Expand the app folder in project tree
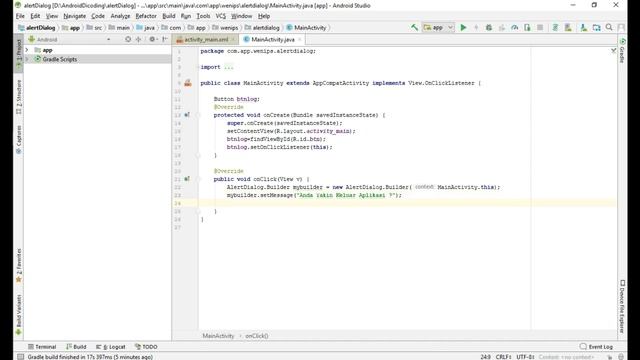Screen dimensions: 640x360 pyautogui.click(x=27, y=50)
